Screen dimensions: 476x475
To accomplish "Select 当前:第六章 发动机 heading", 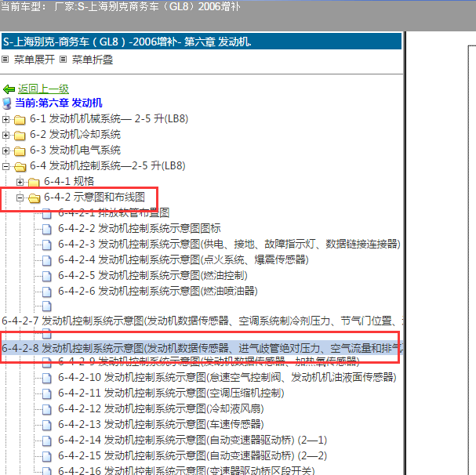I will pyautogui.click(x=59, y=103).
